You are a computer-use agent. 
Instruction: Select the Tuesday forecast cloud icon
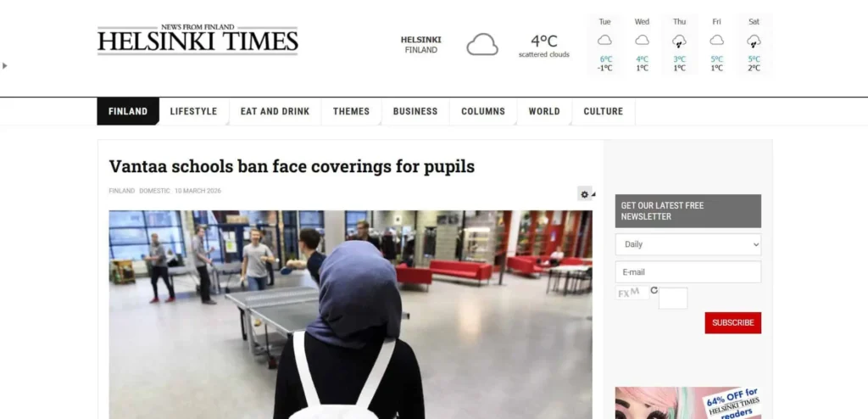tap(604, 40)
